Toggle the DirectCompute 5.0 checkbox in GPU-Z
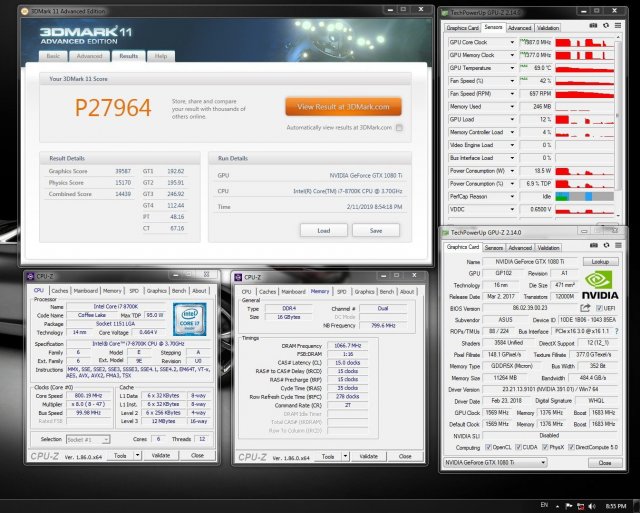 (571, 447)
